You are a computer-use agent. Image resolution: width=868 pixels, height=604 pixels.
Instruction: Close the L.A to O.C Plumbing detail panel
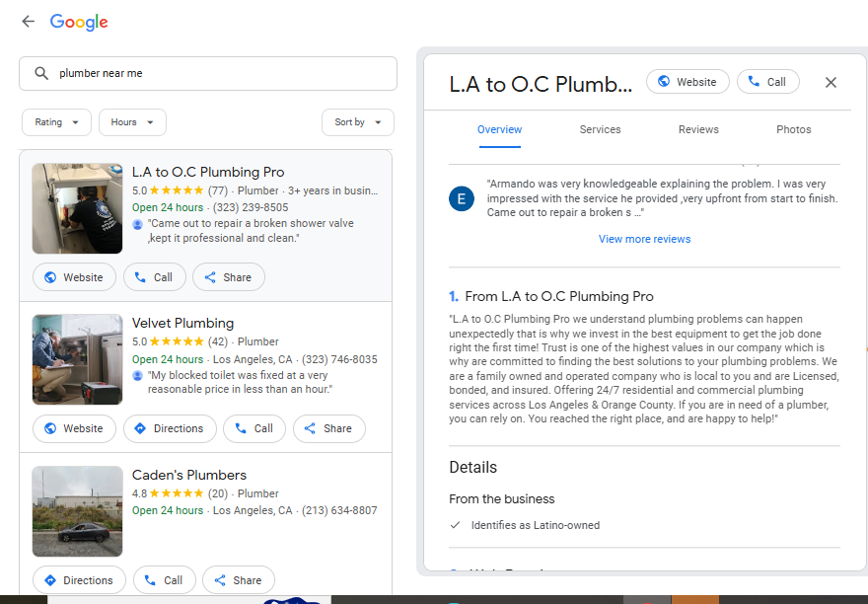coord(831,83)
